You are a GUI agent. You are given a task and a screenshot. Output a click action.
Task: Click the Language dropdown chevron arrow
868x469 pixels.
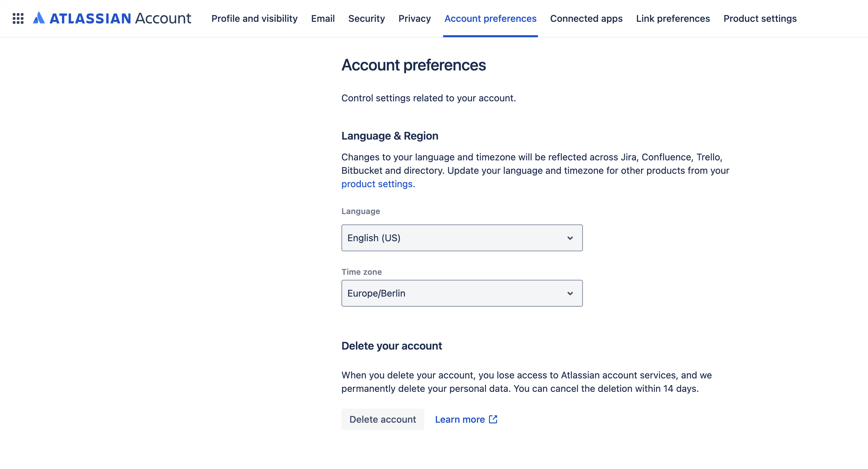(x=570, y=238)
